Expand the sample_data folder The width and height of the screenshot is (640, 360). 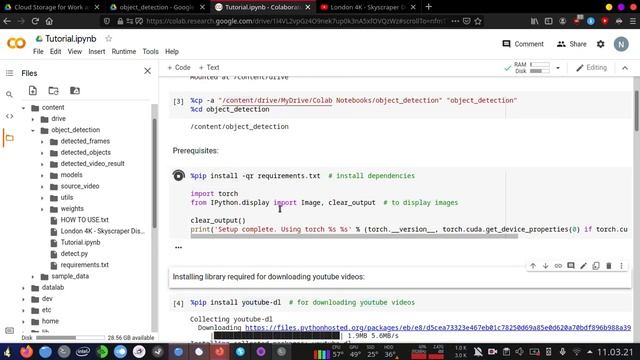pyautogui.click(x=33, y=277)
